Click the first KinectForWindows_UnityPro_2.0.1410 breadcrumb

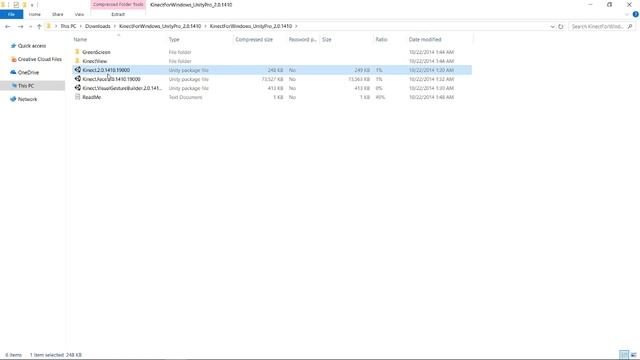[x=160, y=26]
